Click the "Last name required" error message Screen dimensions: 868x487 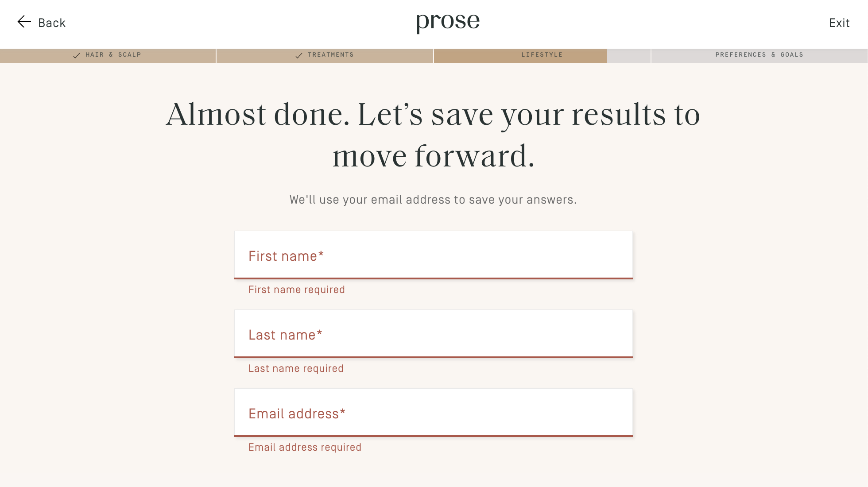coord(296,368)
